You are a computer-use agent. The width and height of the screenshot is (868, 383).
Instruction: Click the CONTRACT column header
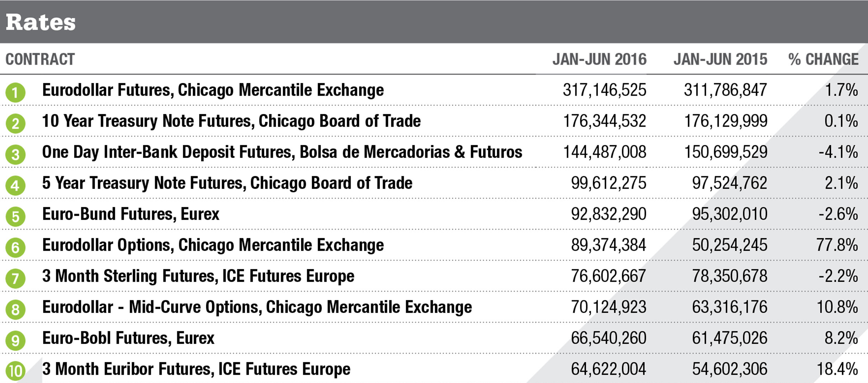point(40,59)
